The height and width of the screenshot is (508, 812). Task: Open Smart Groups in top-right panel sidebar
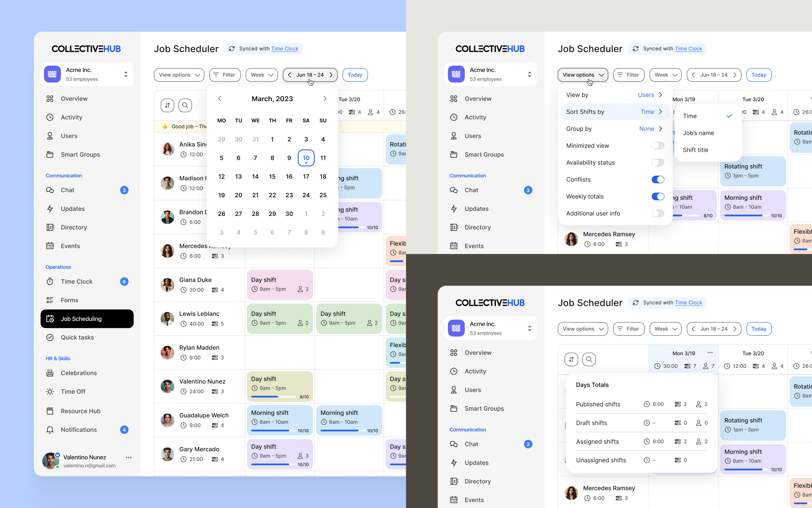pos(491,155)
